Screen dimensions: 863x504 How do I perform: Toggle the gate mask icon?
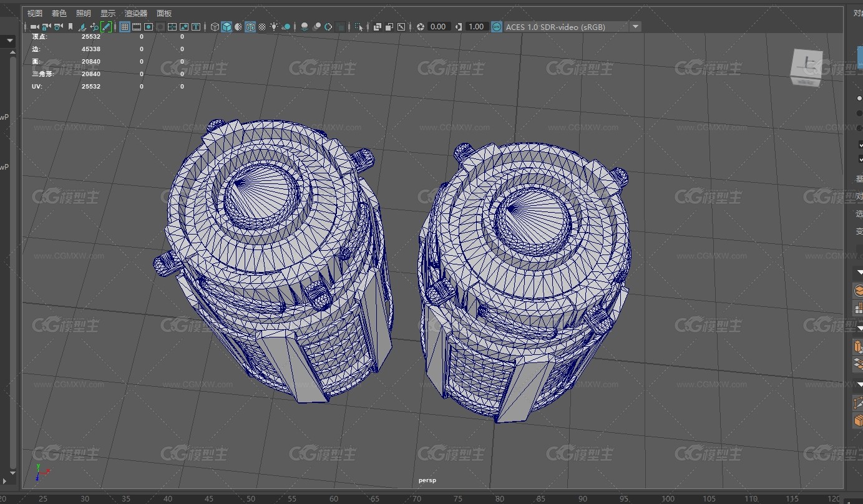[160, 27]
